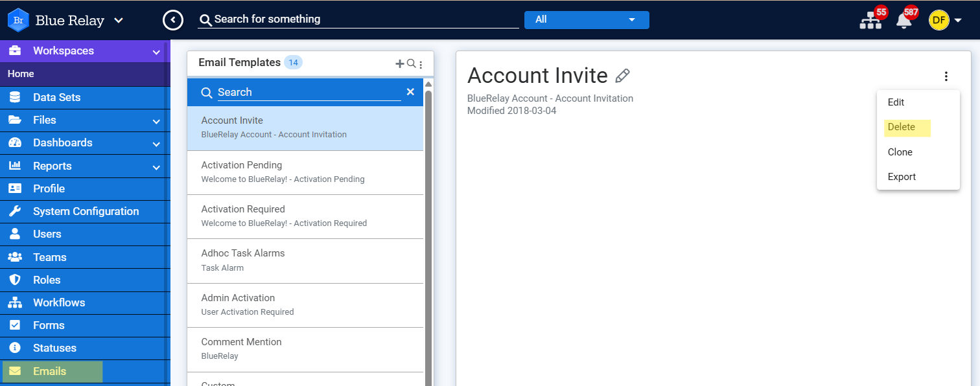Screen dimensions: 980x386
Task: Select the Account Invite template
Action: [305, 128]
